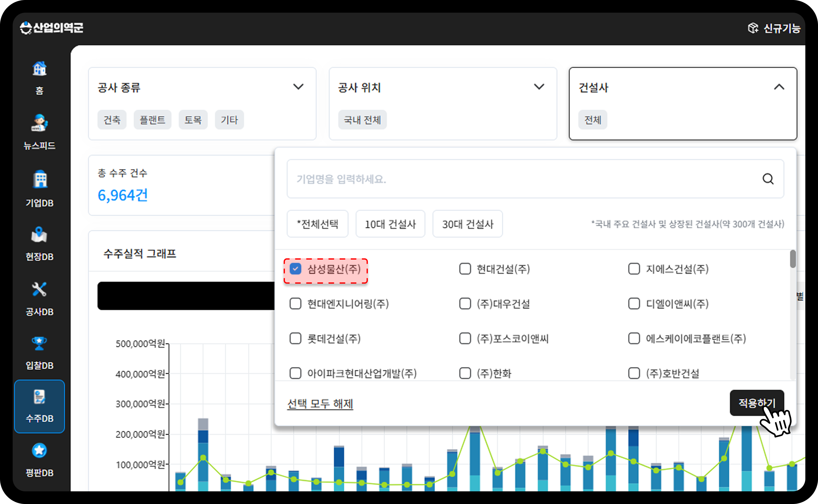Open the 입찰DB trophy icon
This screenshot has height=504, width=818.
click(x=39, y=343)
